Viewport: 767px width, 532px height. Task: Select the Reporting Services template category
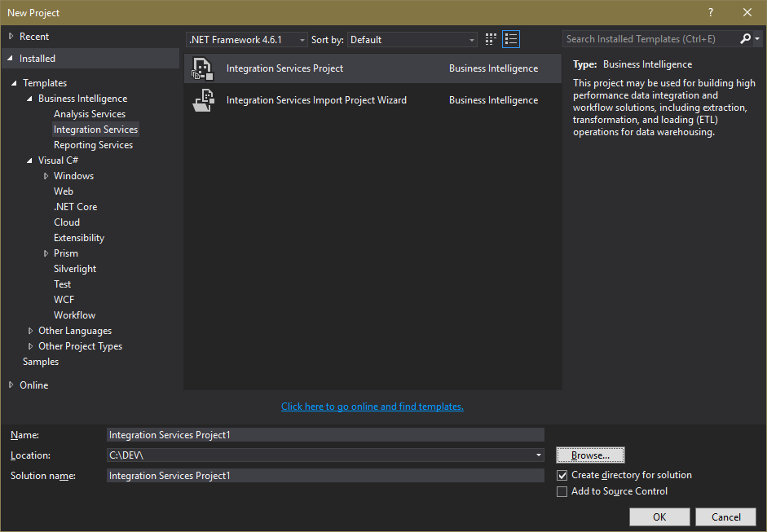click(93, 144)
